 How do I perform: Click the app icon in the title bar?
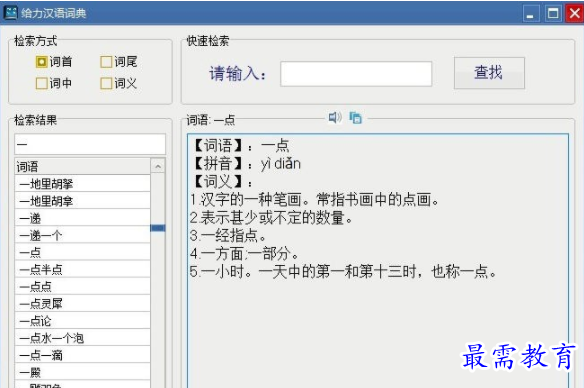point(10,13)
